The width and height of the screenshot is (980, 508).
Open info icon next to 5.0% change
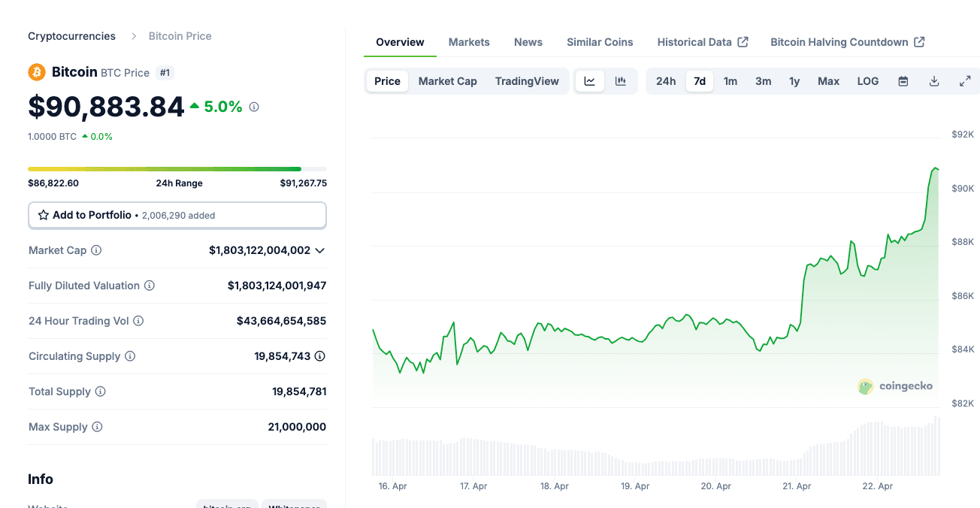[x=254, y=107]
